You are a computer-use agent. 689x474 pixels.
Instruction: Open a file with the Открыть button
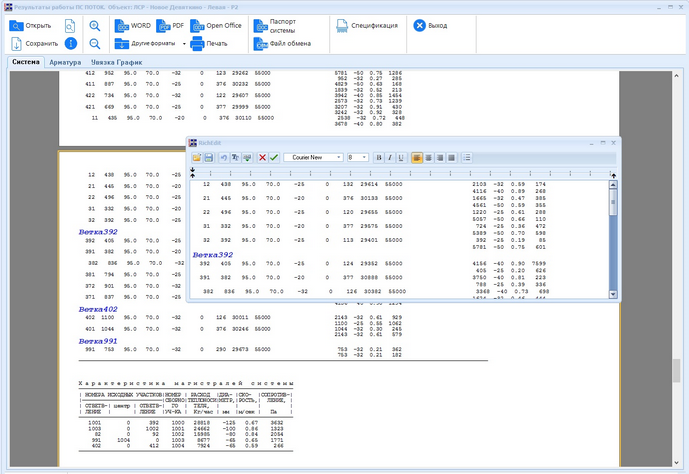tap(30, 26)
